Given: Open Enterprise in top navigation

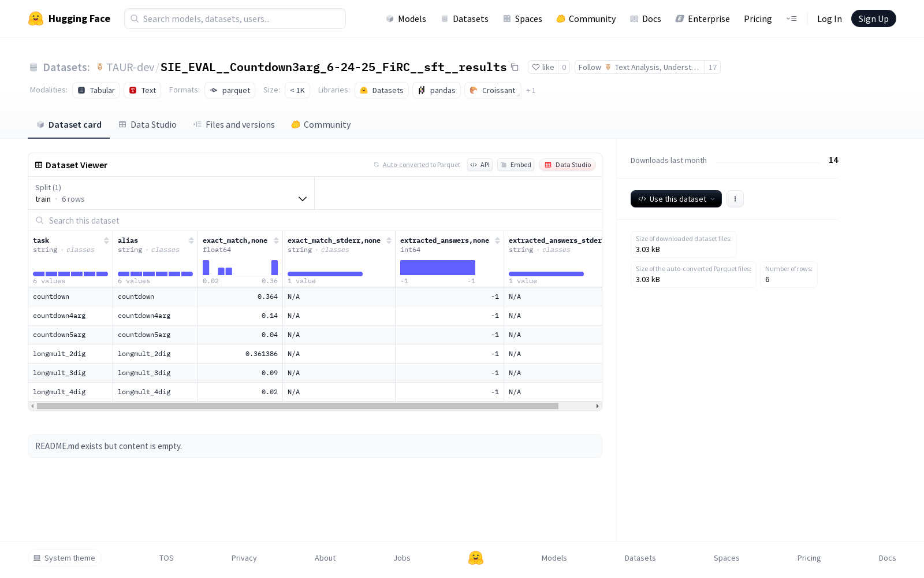Looking at the screenshot, I should [703, 19].
